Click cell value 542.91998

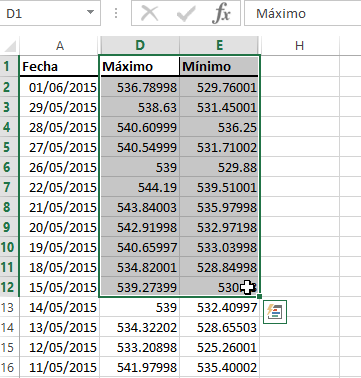coord(140,227)
